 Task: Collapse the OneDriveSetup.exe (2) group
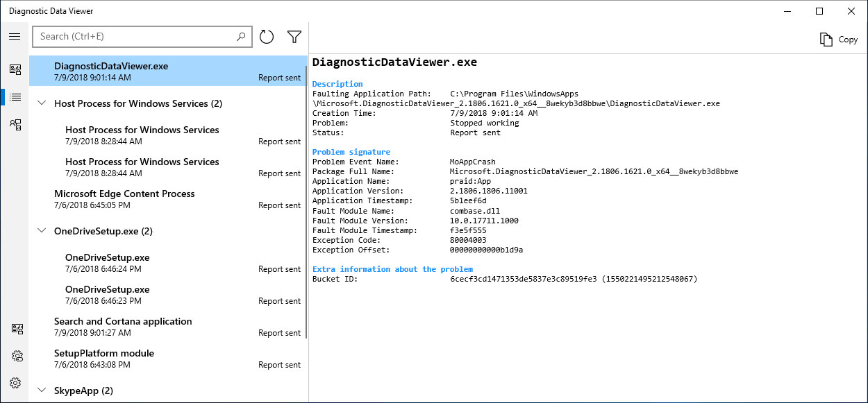(x=41, y=231)
